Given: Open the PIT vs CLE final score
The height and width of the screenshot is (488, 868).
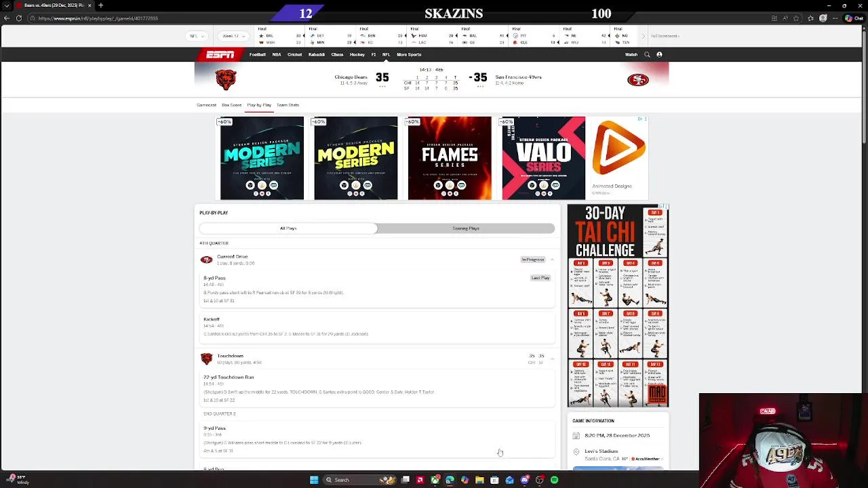Looking at the screenshot, I should (x=534, y=36).
